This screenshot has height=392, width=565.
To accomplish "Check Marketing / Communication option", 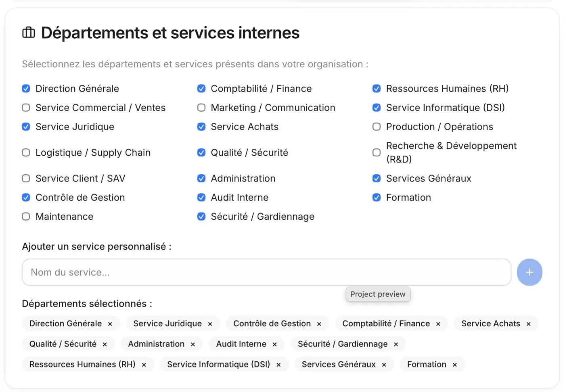I will [201, 108].
